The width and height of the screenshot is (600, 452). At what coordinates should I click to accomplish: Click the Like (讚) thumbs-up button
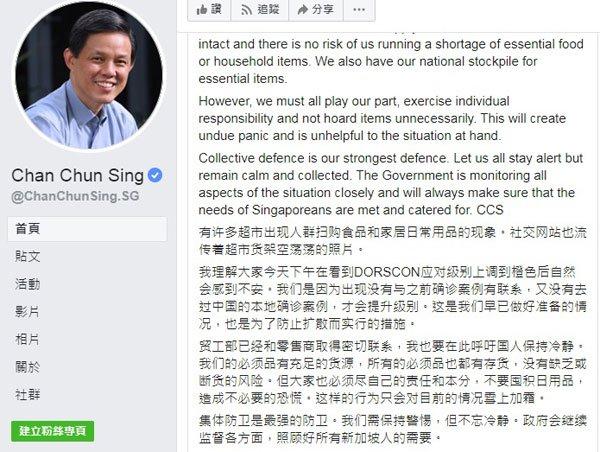(x=210, y=9)
